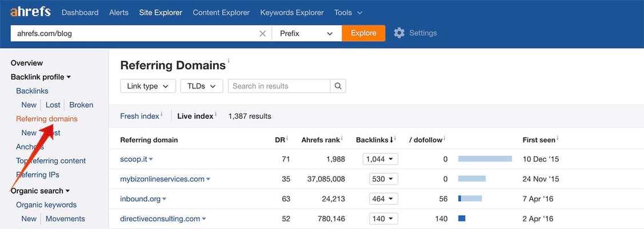Click mybizonlineservices.com dofollow ratio bar
644x229 pixels.
point(472,179)
